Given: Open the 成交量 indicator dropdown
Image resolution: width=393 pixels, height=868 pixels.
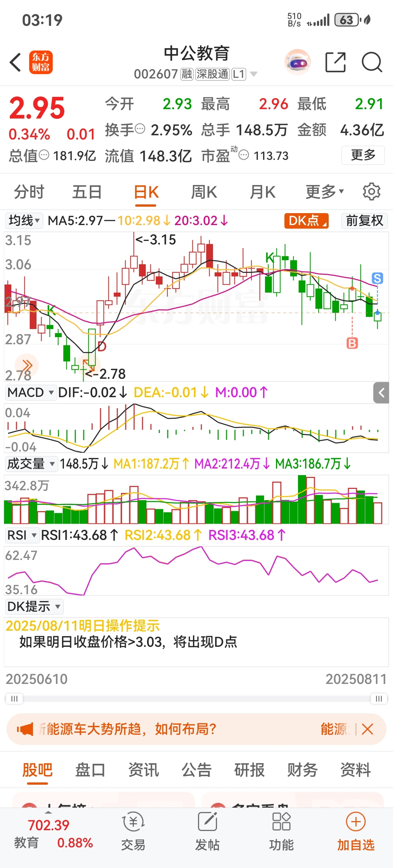Looking at the screenshot, I should click(x=31, y=464).
